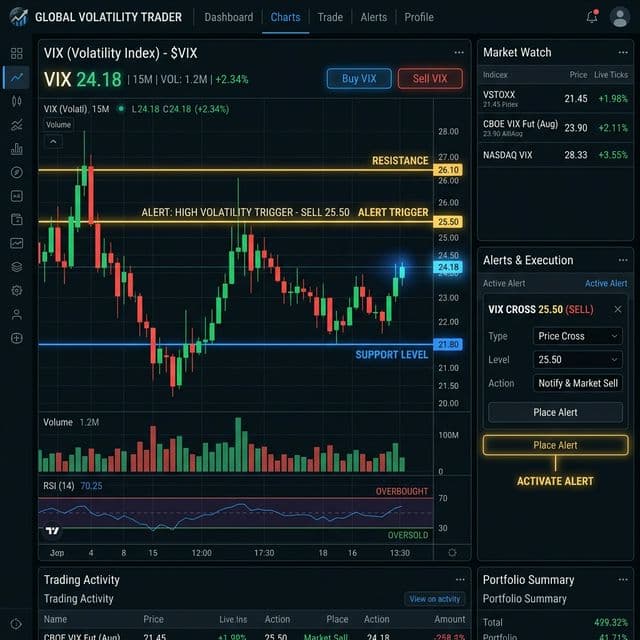640x640 pixels.
Task: Click the TradingView logo on chart
Action: click(52, 531)
